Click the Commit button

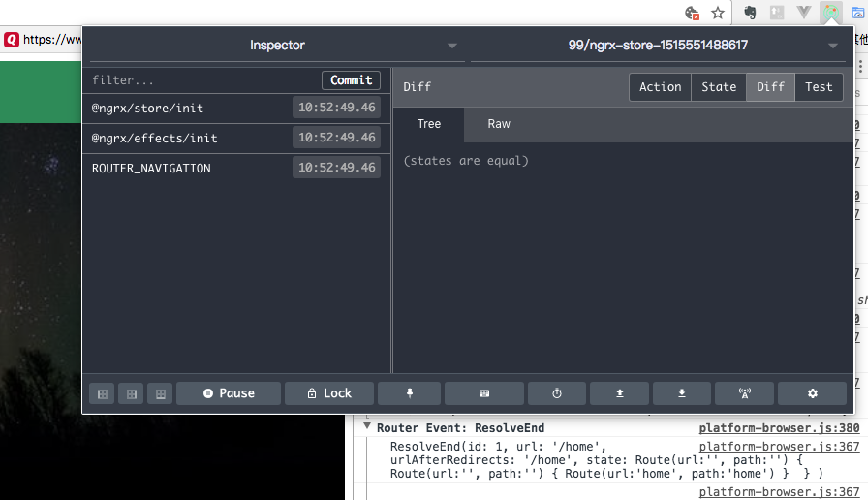351,80
